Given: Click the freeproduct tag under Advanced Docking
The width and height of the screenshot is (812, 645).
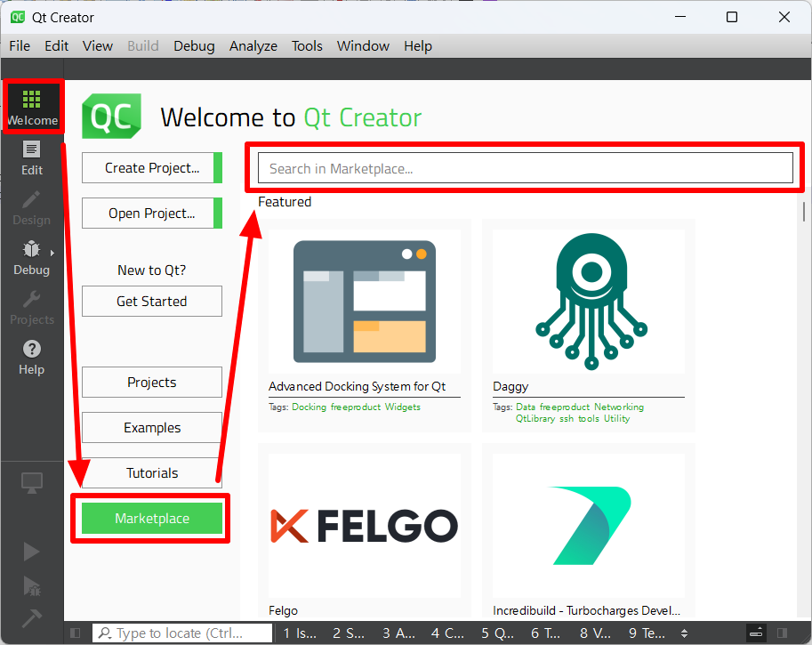Looking at the screenshot, I should [x=355, y=407].
